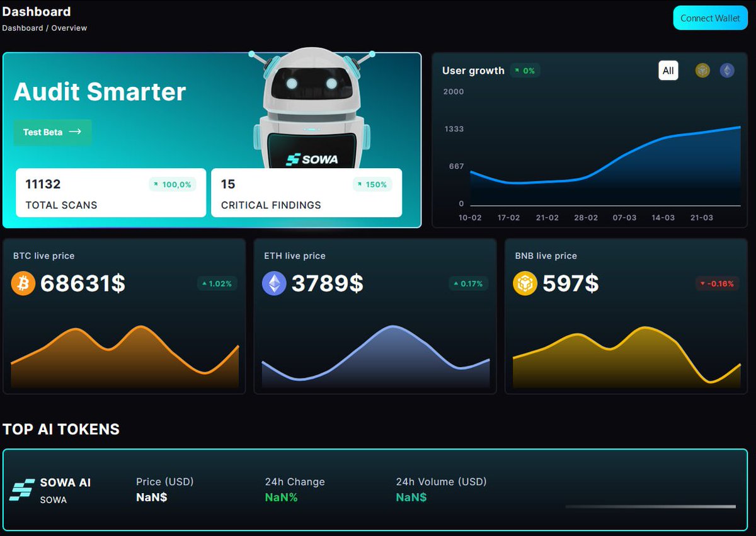Open the Dashboard breadcrumb link
The width and height of the screenshot is (756, 536).
click(x=21, y=28)
